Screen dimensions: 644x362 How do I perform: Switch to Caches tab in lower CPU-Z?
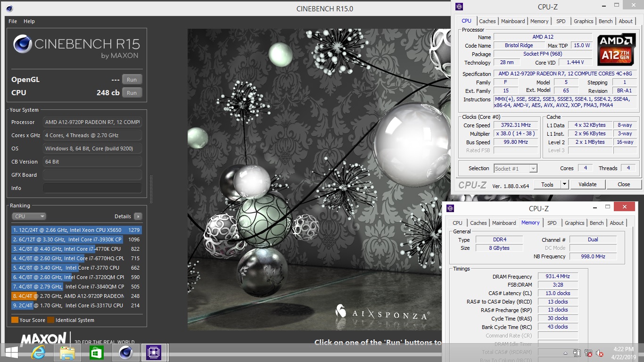tap(478, 223)
